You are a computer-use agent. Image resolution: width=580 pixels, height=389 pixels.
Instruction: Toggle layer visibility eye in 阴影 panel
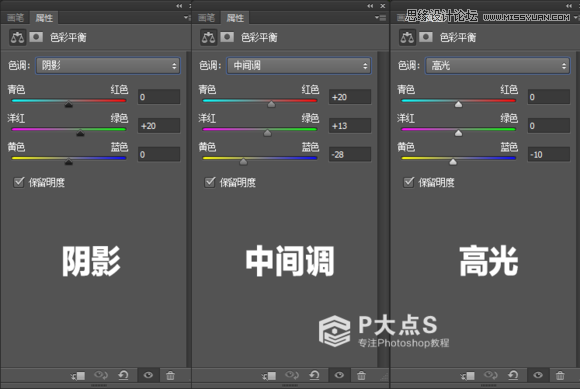(x=148, y=375)
